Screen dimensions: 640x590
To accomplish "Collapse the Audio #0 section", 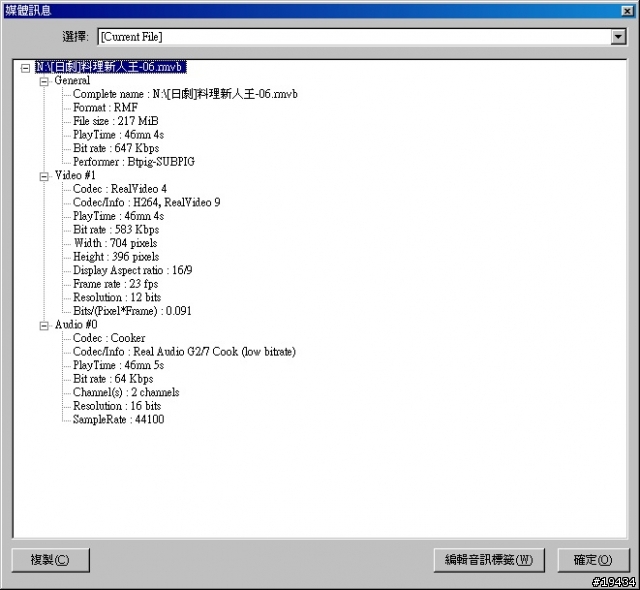I will pos(44,326).
